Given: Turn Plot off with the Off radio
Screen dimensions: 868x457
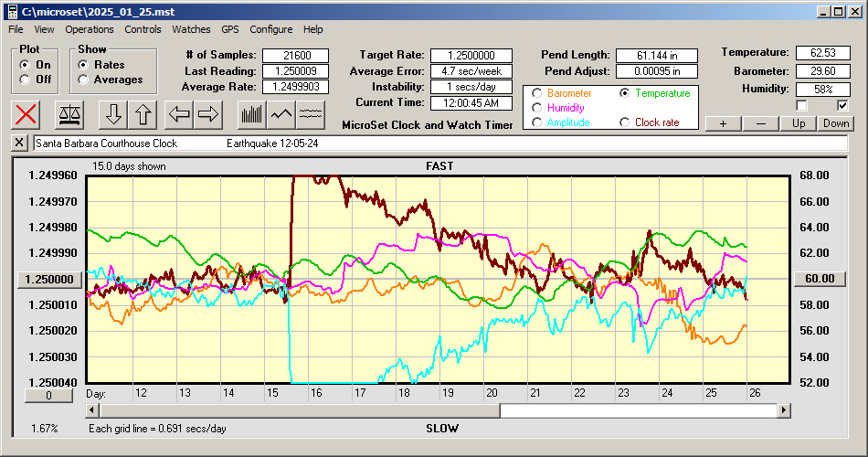Looking at the screenshot, I should pos(25,80).
